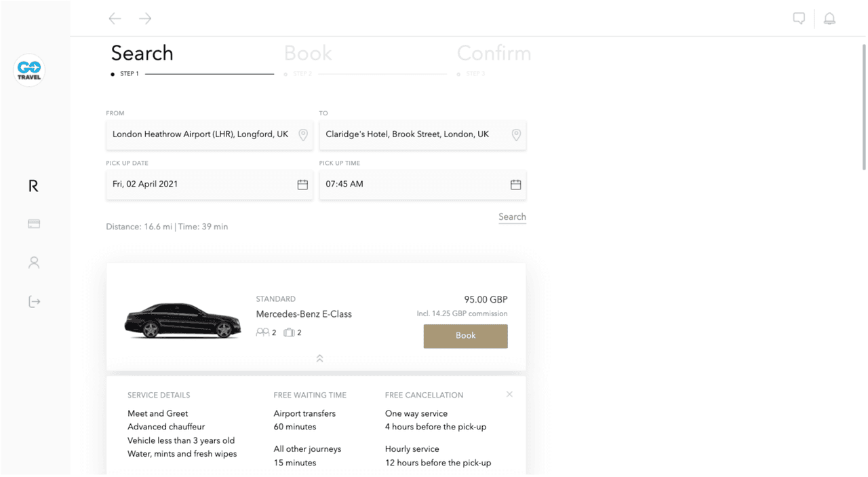Image resolution: width=868 pixels, height=477 pixels.
Task: Open the payment card sidebar icon
Action: coord(34,224)
